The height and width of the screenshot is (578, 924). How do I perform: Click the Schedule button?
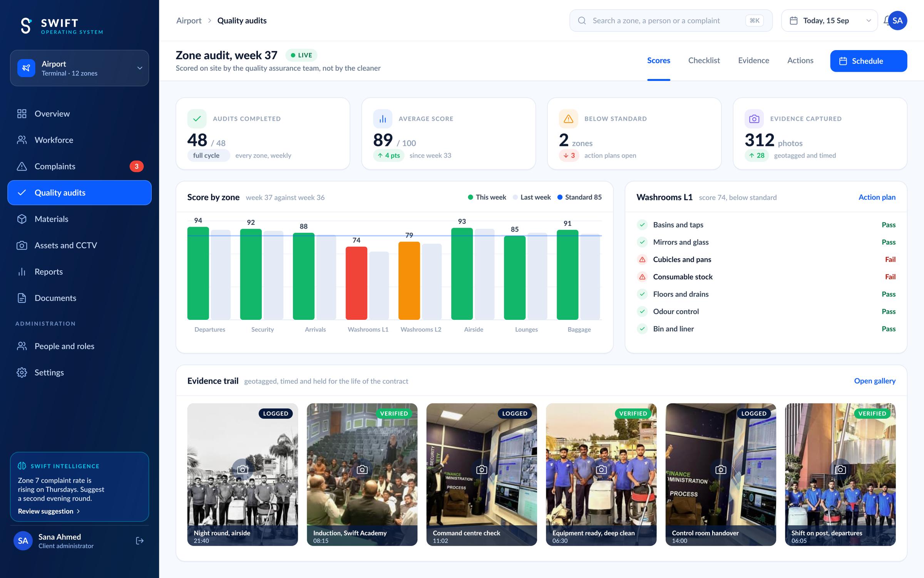868,61
